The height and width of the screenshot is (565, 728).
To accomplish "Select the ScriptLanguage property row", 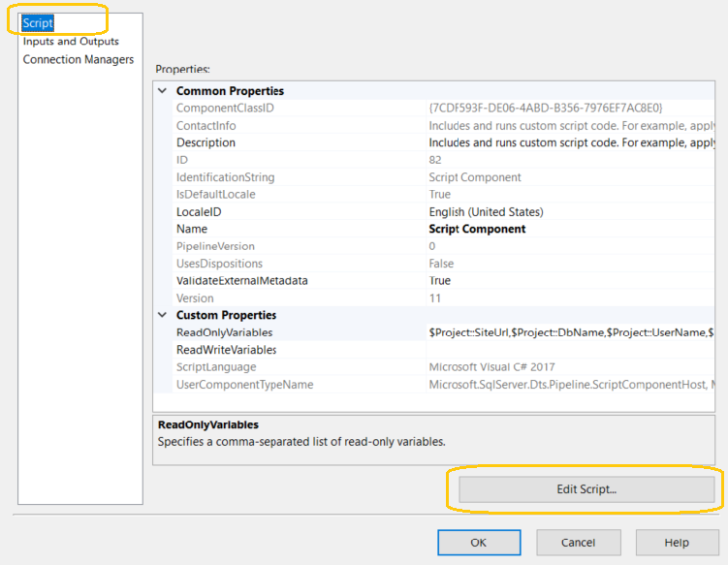I will point(216,367).
